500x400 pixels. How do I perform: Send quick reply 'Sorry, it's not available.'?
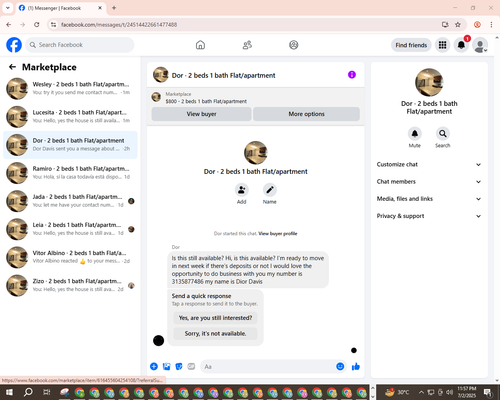(x=215, y=334)
